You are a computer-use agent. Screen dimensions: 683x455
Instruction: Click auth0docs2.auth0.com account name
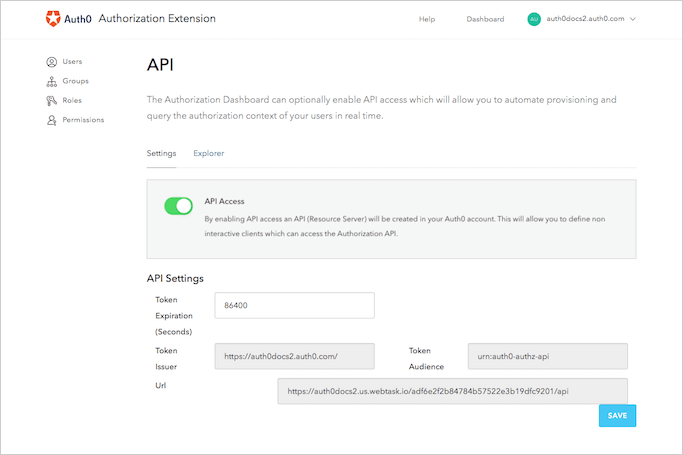tap(585, 19)
